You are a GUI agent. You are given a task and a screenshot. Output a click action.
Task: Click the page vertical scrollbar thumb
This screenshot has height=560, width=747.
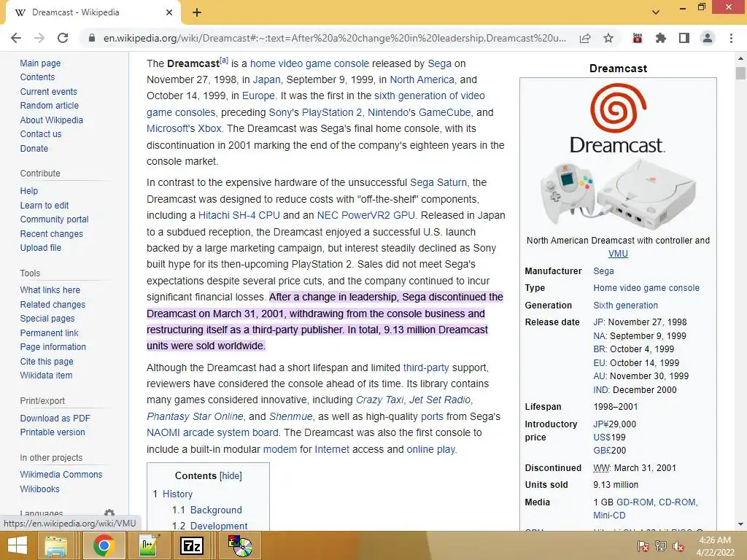click(740, 74)
